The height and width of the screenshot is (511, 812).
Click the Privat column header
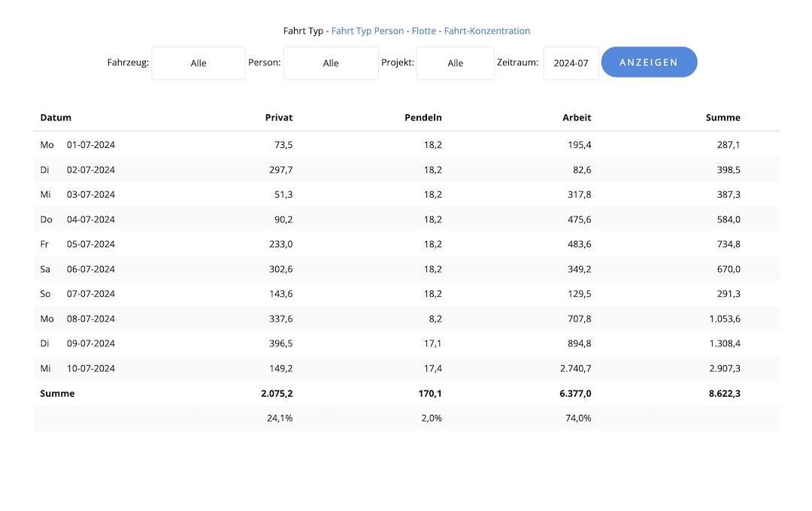click(279, 117)
